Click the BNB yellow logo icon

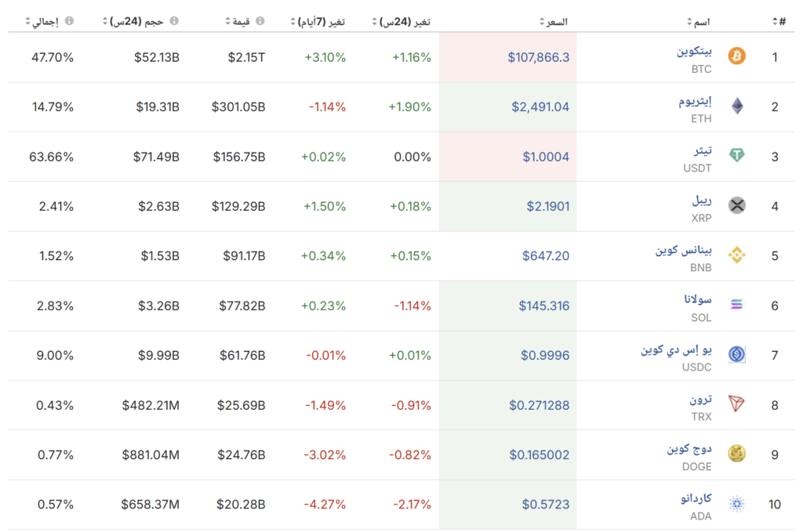(736, 255)
